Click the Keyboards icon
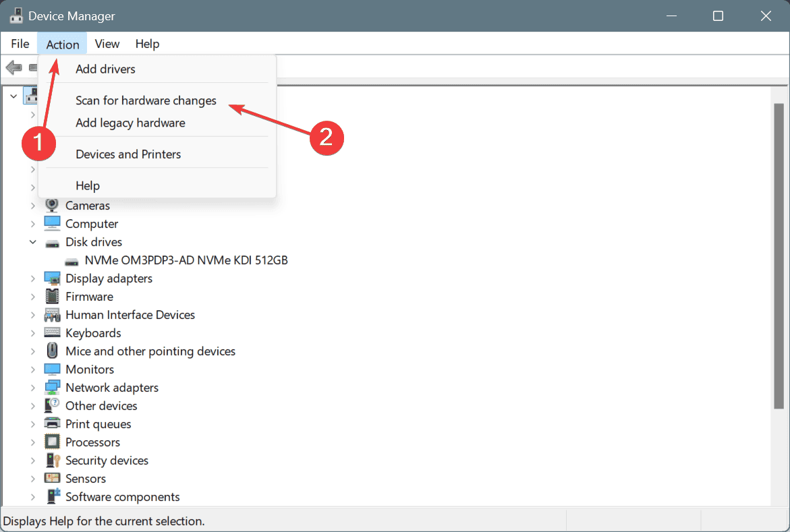This screenshot has width=790, height=532. point(52,332)
